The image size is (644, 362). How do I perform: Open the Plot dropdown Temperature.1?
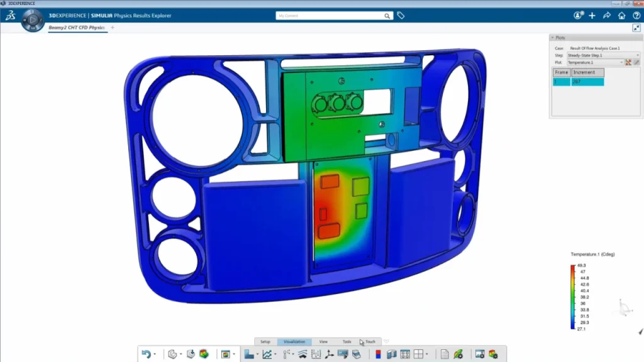(x=595, y=63)
